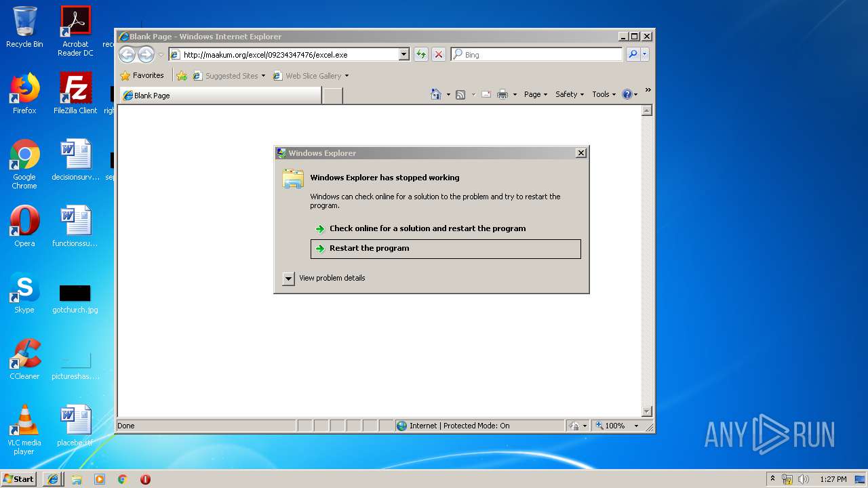Select the functionssu desktop document
This screenshot has width=868, height=488.
click(x=75, y=226)
